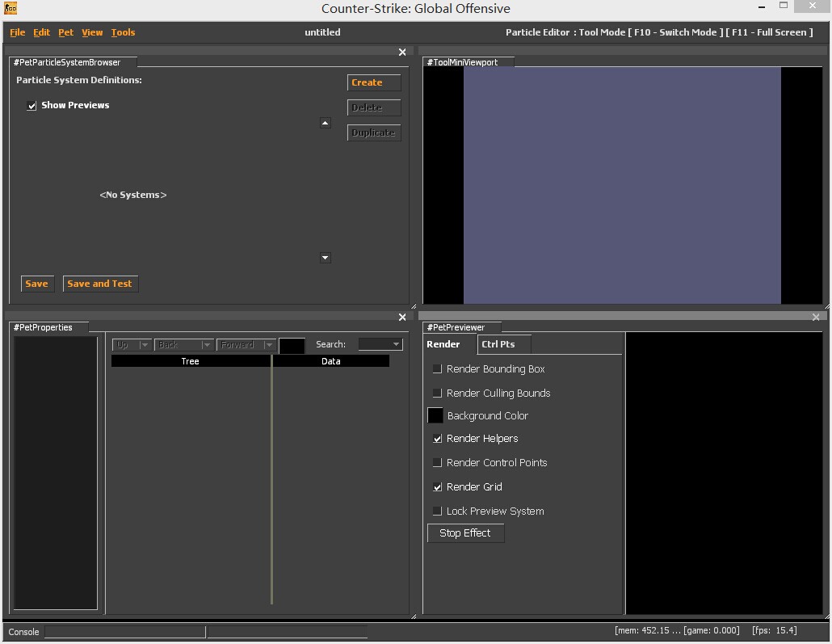Close the PetPreviewer panel
Viewport: 832px width, 644px height.
(816, 317)
